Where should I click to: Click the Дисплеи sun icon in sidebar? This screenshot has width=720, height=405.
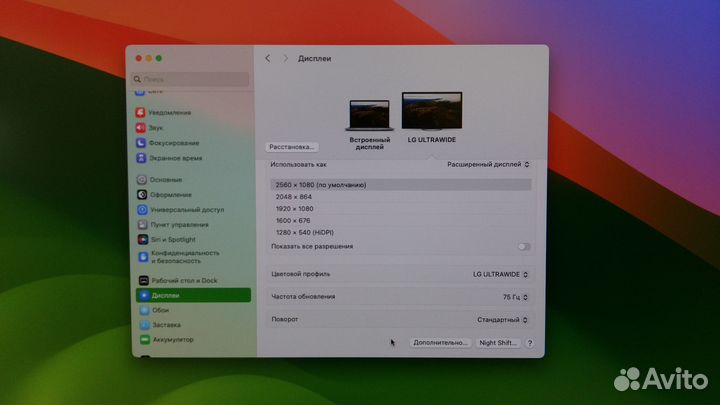[144, 295]
